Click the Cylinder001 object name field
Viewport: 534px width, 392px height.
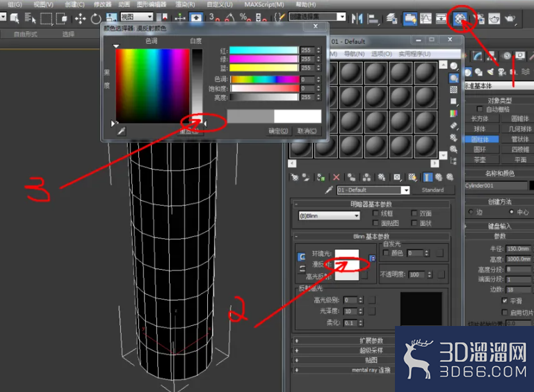tap(496, 186)
